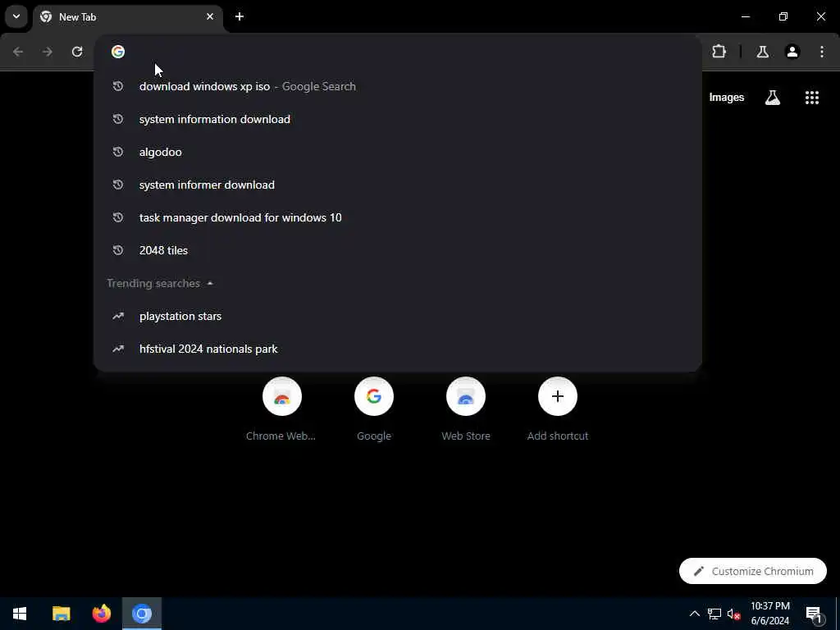Image resolution: width=840 pixels, height=630 pixels.
Task: Open the tab search dropdown arrow
Action: [16, 16]
